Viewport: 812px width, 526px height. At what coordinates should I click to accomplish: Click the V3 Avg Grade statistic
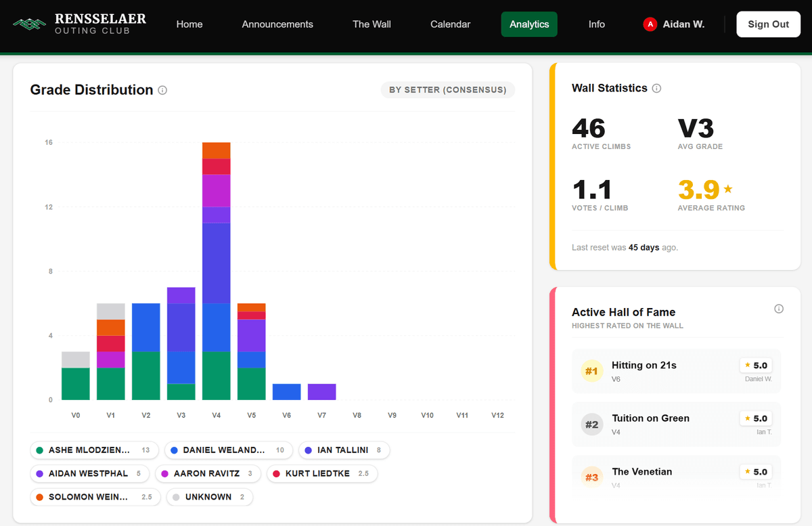tap(700, 133)
